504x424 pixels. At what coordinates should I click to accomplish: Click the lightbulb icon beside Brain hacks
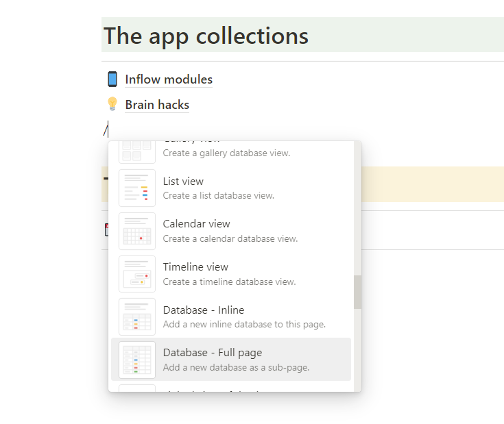coord(112,105)
